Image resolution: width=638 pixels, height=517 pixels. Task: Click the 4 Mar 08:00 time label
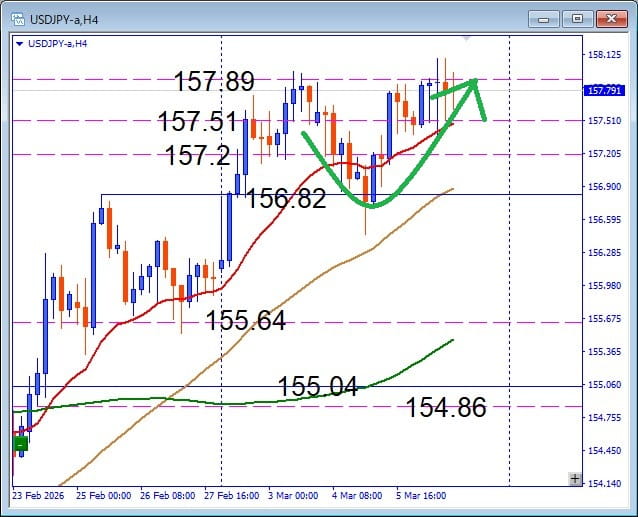click(357, 495)
